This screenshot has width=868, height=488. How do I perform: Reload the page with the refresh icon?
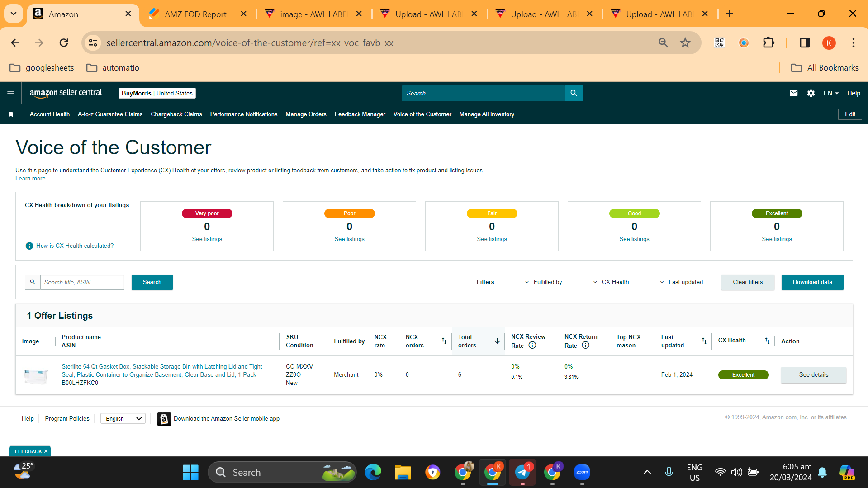[x=64, y=43]
